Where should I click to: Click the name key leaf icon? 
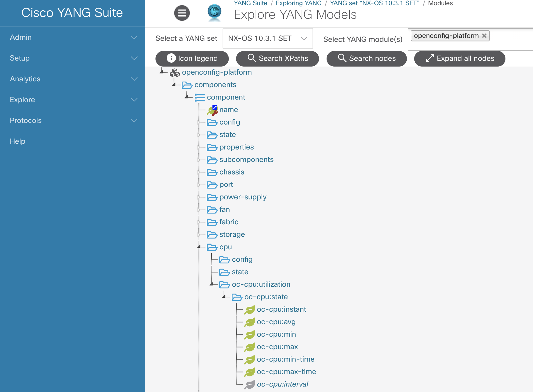pyautogui.click(x=212, y=110)
